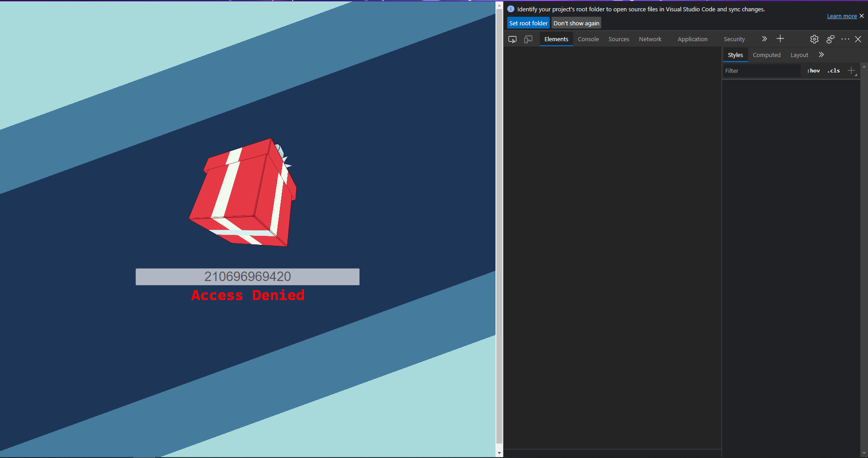Open the customize DevTools three-dots menu
Image resolution: width=868 pixels, height=458 pixels.
click(845, 39)
